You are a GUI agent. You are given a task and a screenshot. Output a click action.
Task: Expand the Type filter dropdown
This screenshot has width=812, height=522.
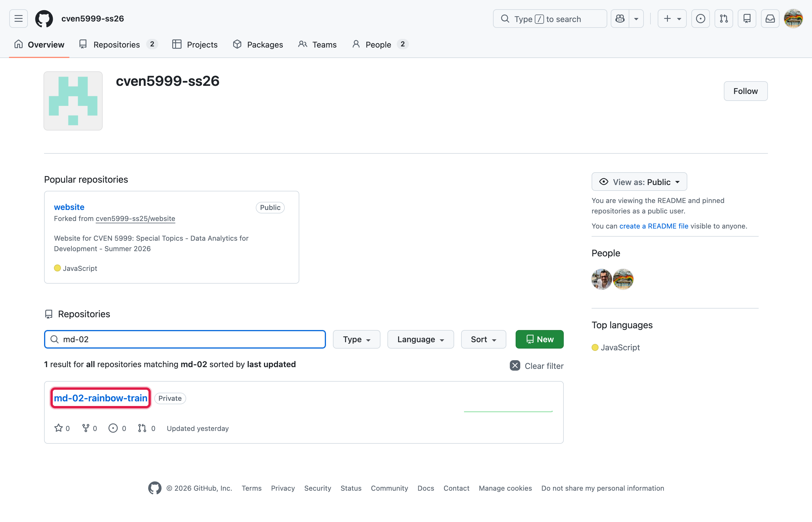[356, 339]
